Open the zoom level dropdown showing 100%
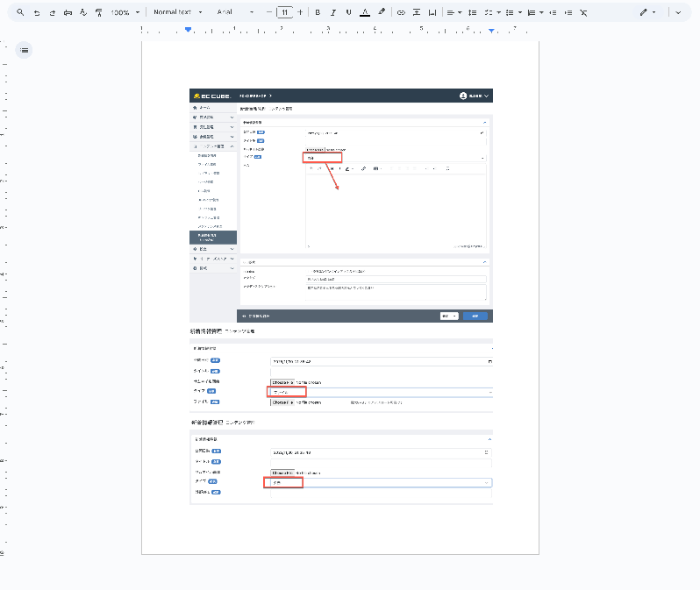700x590 pixels. (x=125, y=12)
